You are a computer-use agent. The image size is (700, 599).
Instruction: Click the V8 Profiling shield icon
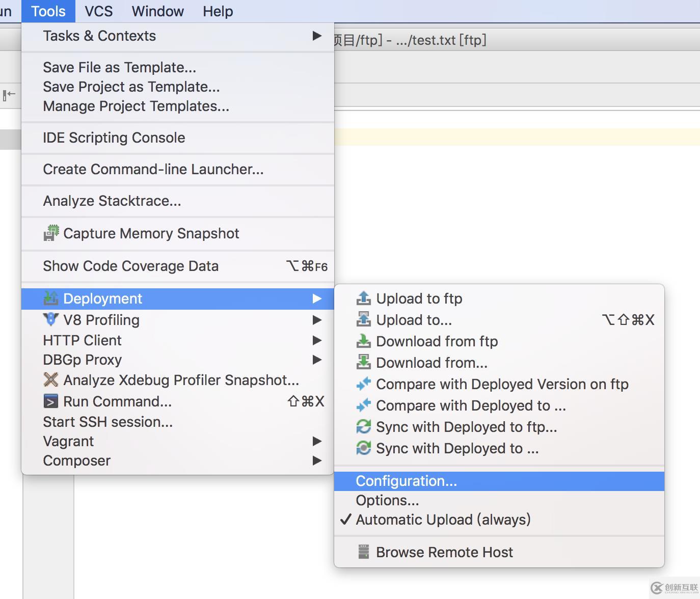(51, 320)
